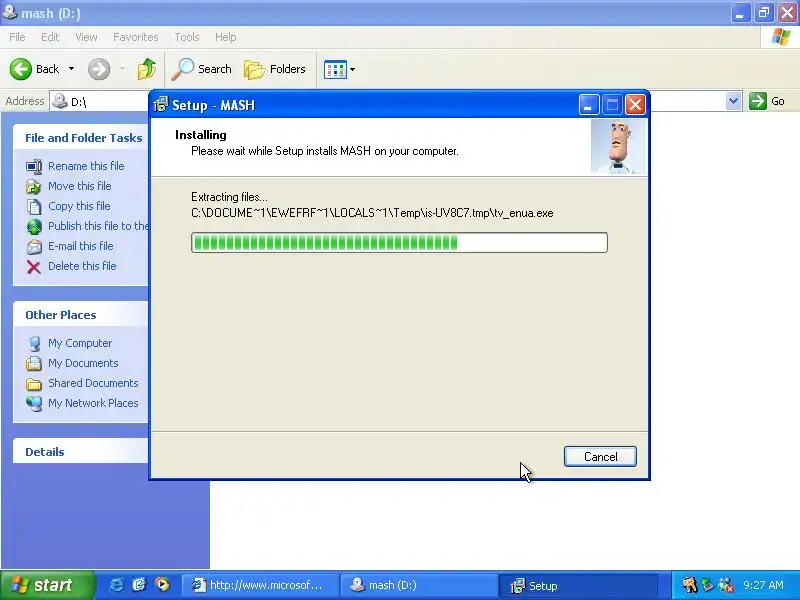The image size is (800, 600).
Task: Open the Back history dropdown arrow
Action: coord(71,69)
